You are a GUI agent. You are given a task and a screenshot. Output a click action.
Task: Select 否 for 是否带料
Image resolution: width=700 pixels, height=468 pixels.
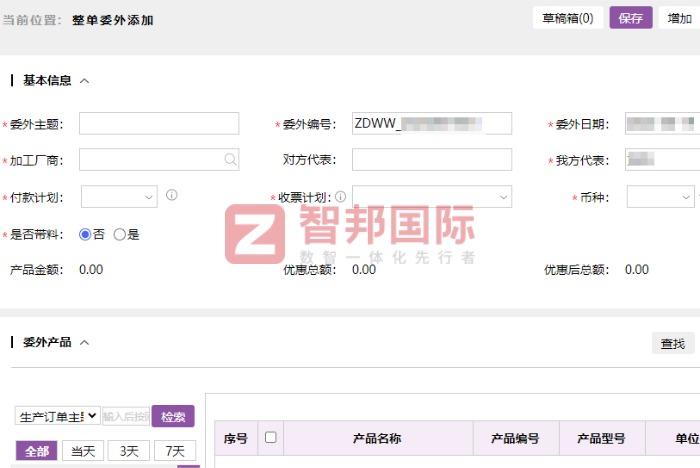click(x=85, y=234)
